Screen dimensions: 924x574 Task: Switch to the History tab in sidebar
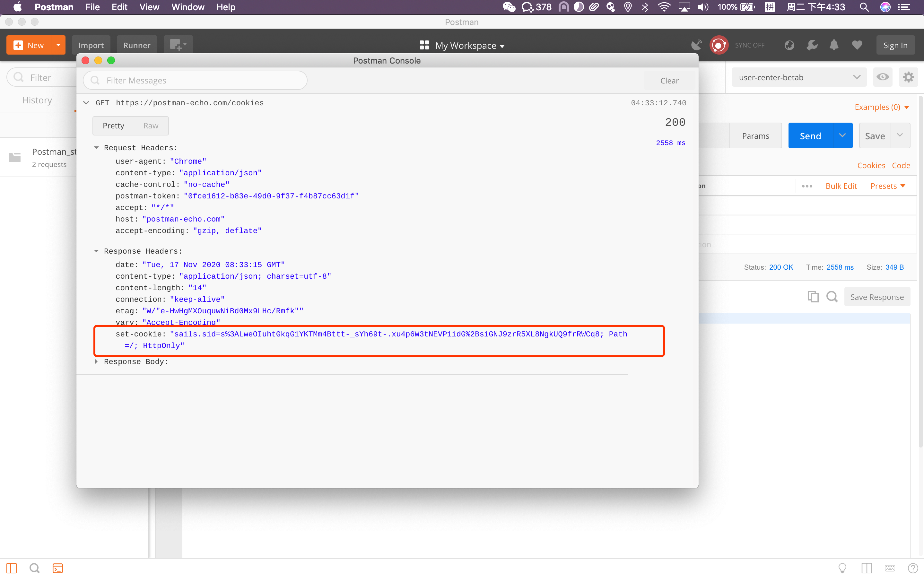tap(37, 100)
